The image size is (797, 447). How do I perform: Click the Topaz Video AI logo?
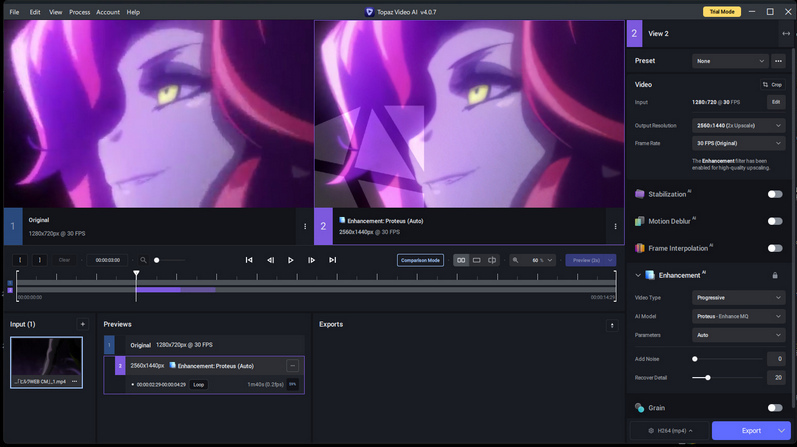[370, 12]
